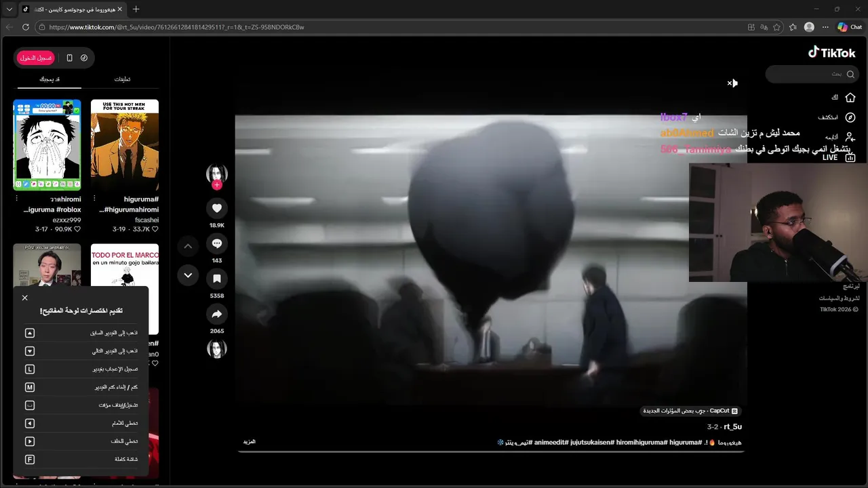Expand the caption with المزيد
868x488 pixels.
pos(250,442)
